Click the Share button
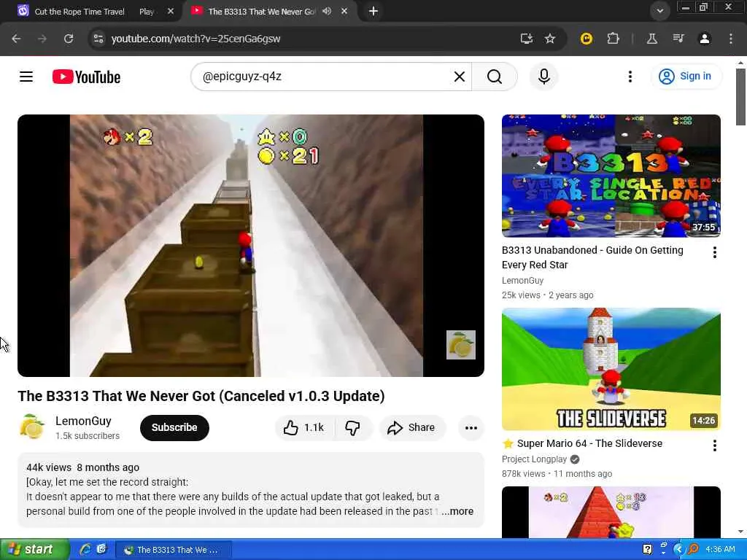Screen dimensions: 747x560 point(412,427)
